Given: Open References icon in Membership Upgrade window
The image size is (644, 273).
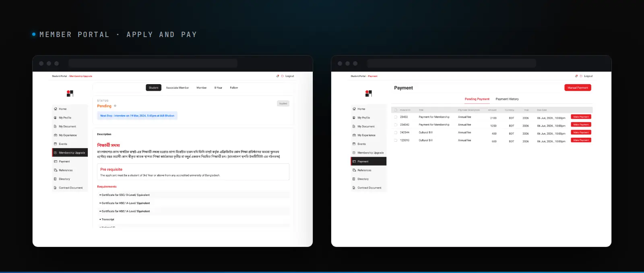Looking at the screenshot, I should click(x=56, y=170).
